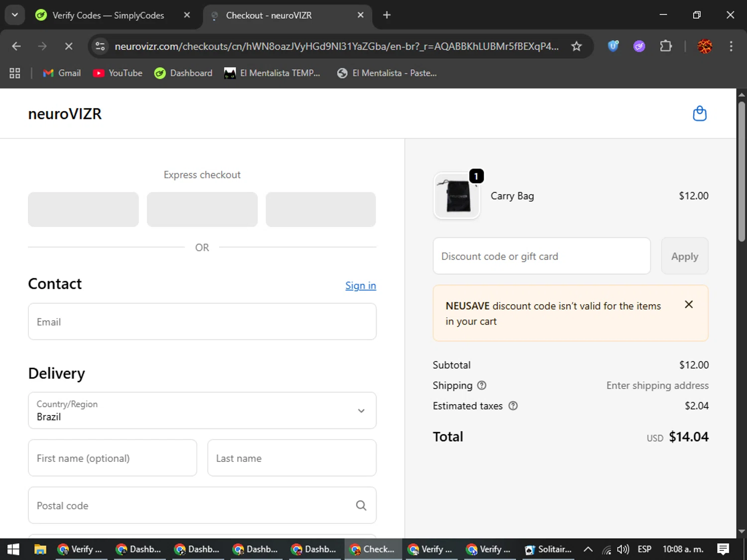Viewport: 747px width, 560px height.
Task: Open the shopping bag cart icon
Action: click(x=700, y=113)
